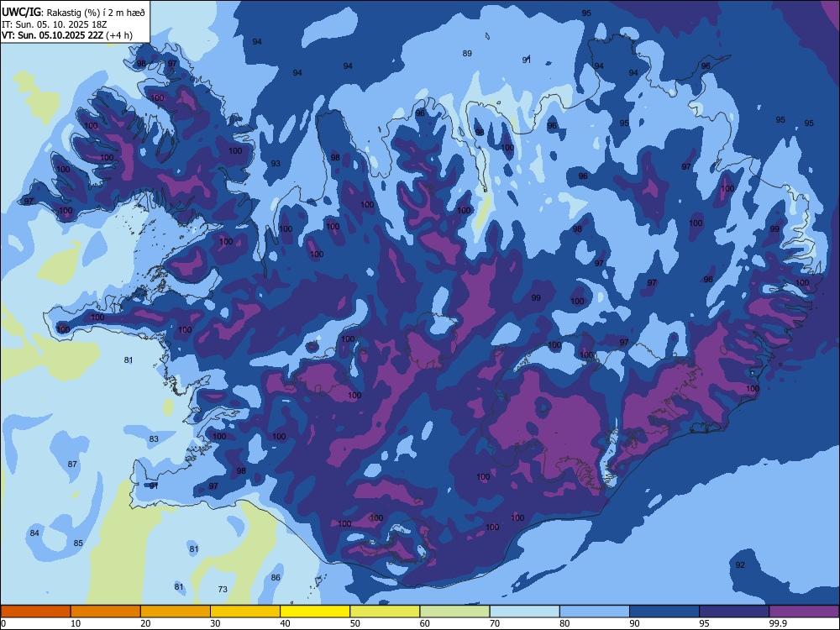The height and width of the screenshot is (630, 840).
Task: Click the '20' tick label on the color scale
Action: tap(145, 623)
